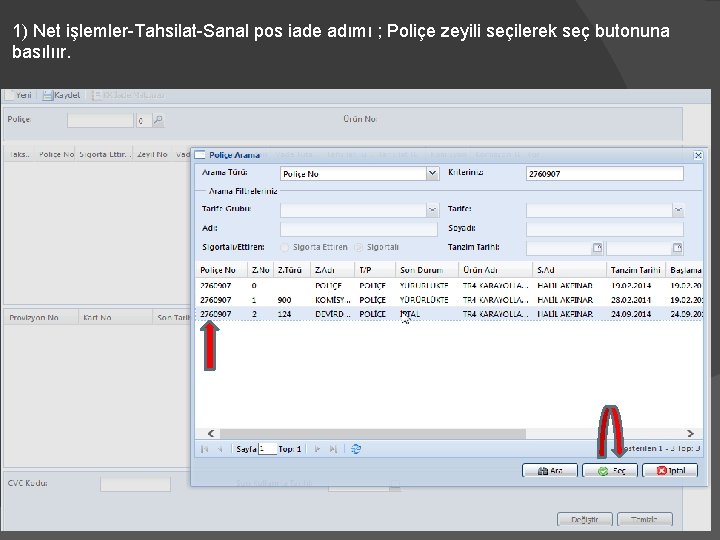The width and height of the screenshot is (720, 540).
Task: Sort by Z.Türü column header
Action: pyautogui.click(x=292, y=270)
